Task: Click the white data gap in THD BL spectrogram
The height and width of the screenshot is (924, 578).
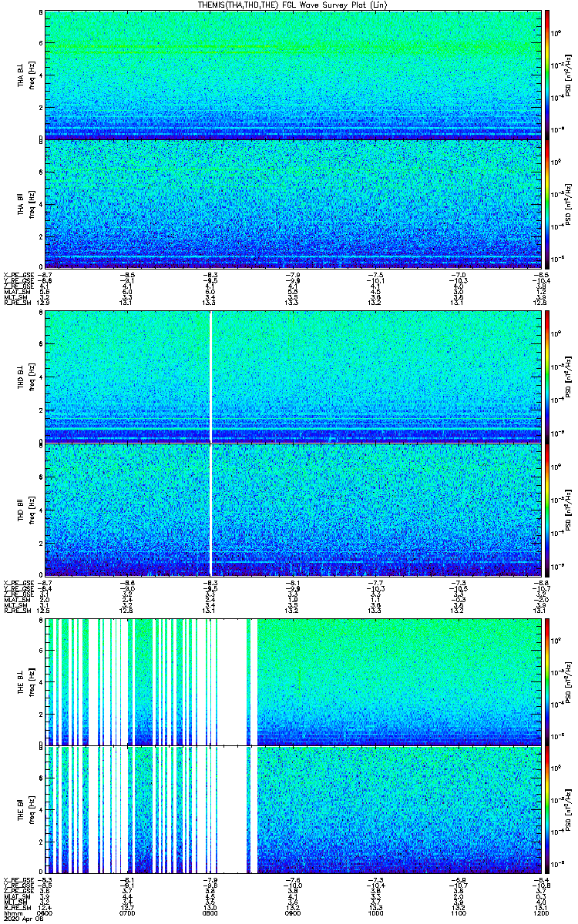Action: [211, 376]
